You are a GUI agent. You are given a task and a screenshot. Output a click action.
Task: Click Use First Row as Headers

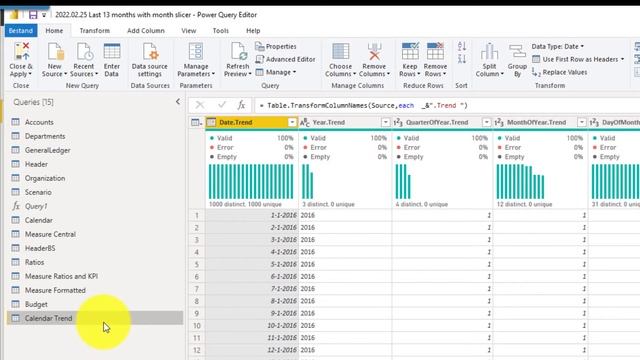click(x=578, y=59)
